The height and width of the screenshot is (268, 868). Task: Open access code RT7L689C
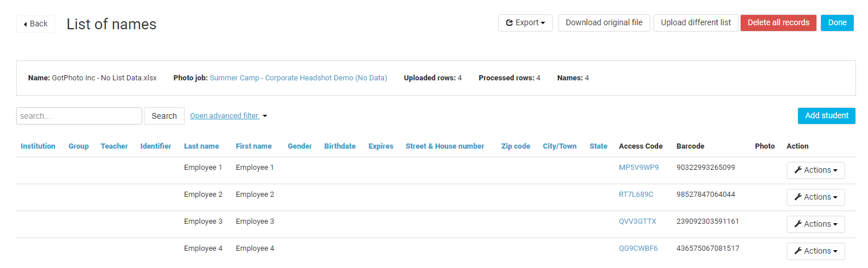point(636,195)
